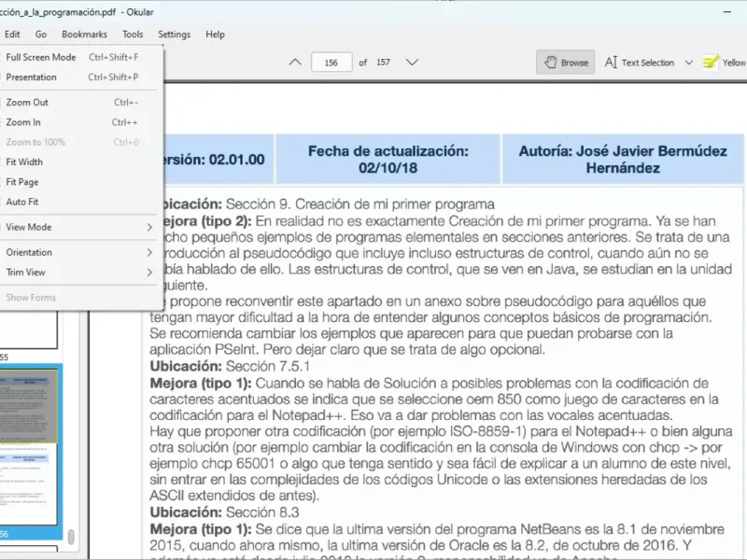This screenshot has height=560, width=747.
Task: Go to next page with down arrow
Action: pyautogui.click(x=412, y=63)
